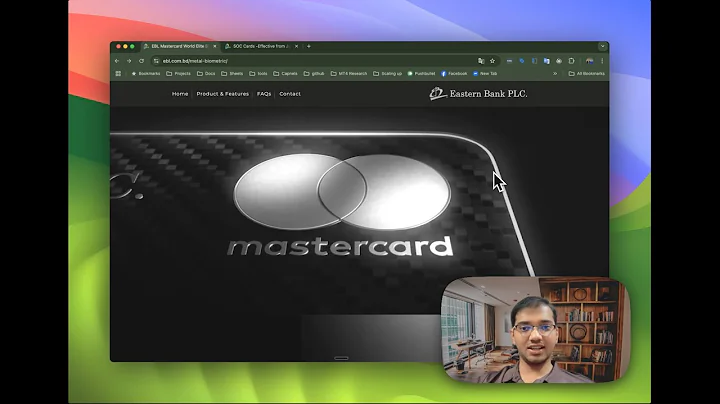Open FAQs navigation link
Screen dimensions: 720x404
pos(264,94)
